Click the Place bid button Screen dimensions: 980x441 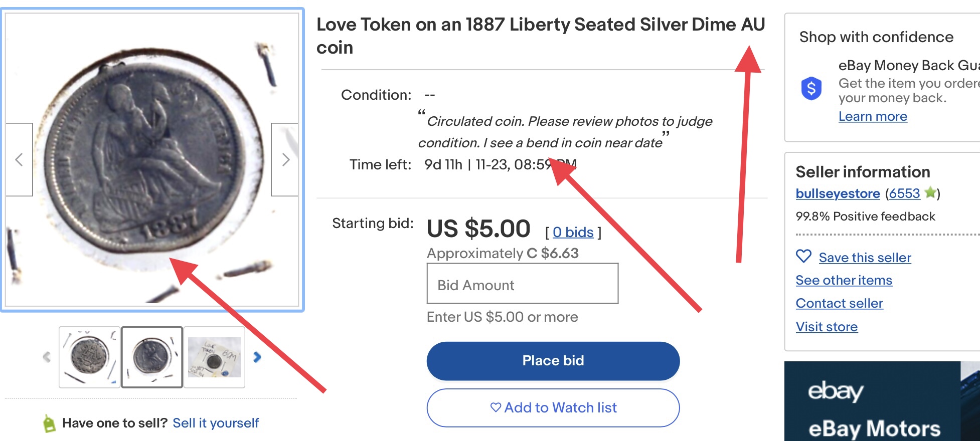(x=553, y=361)
